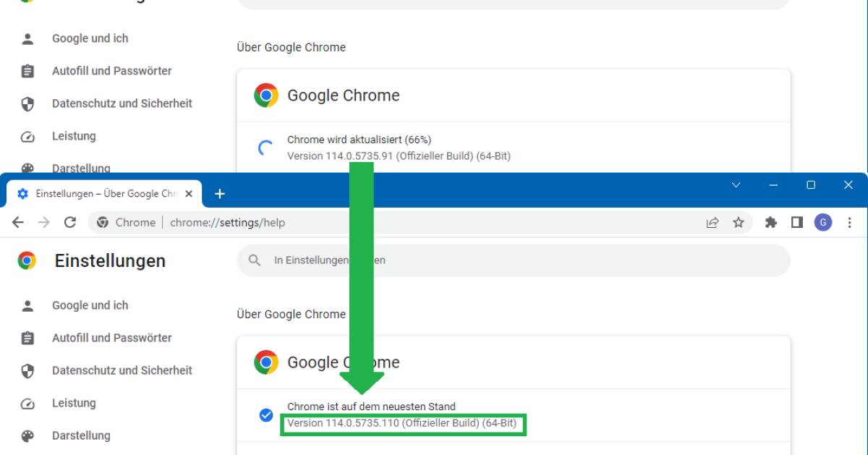The height and width of the screenshot is (455, 868).
Task: Open the three-dot Chrome menu
Action: click(849, 223)
